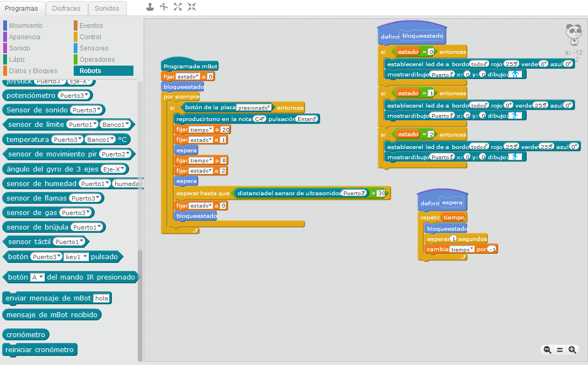588x365 pixels.
Task: Switch to the Programas tab
Action: [22, 8]
